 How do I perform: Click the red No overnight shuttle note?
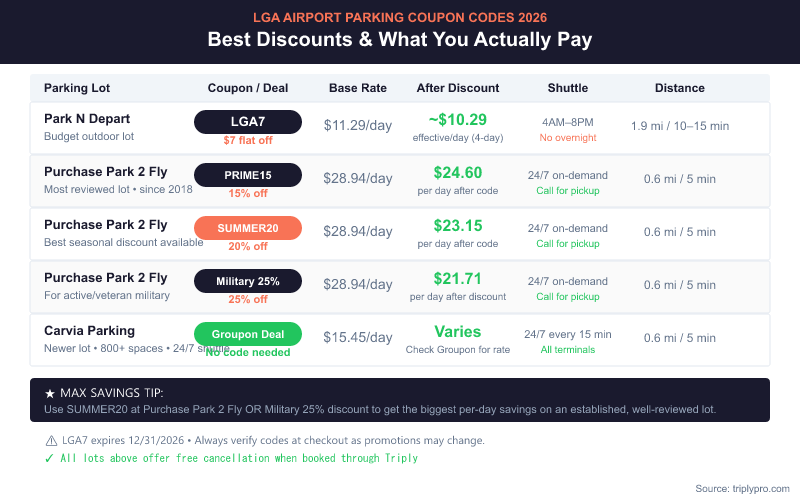(x=568, y=137)
